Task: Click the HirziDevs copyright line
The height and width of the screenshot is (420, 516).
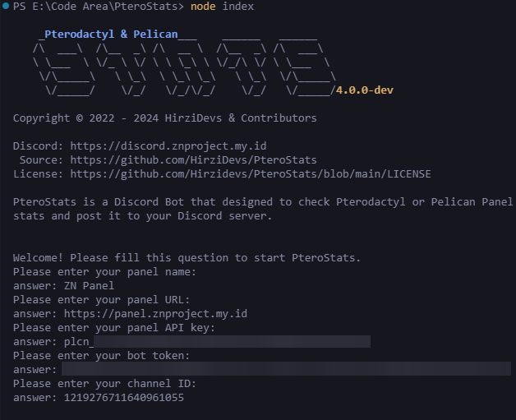Action: [x=164, y=118]
